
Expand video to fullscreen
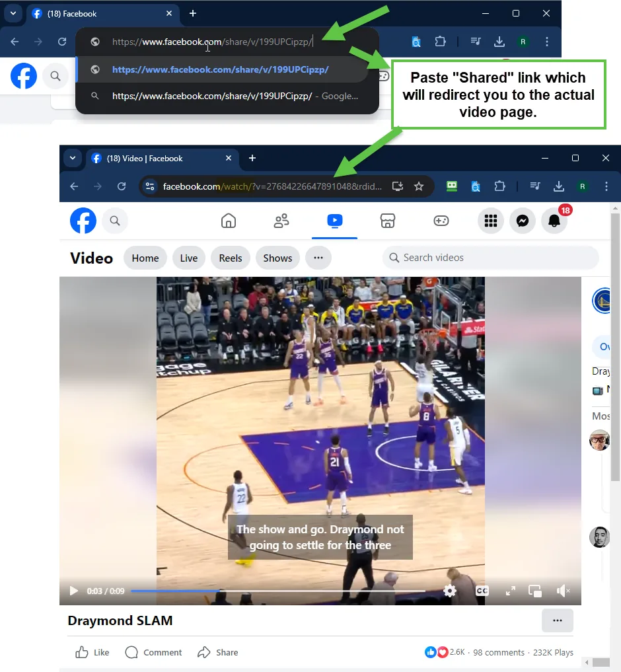click(511, 591)
